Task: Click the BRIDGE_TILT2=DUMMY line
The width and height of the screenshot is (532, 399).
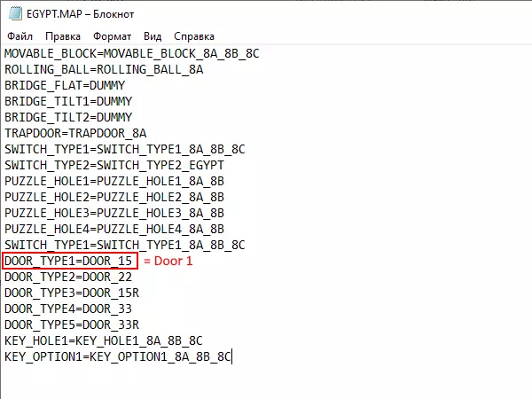Action: [x=68, y=117]
